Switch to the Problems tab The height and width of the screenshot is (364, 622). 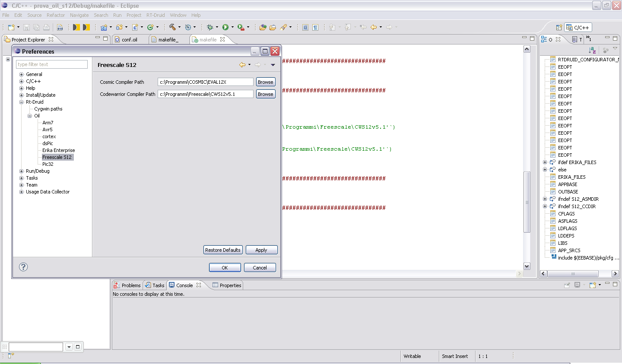click(127, 285)
